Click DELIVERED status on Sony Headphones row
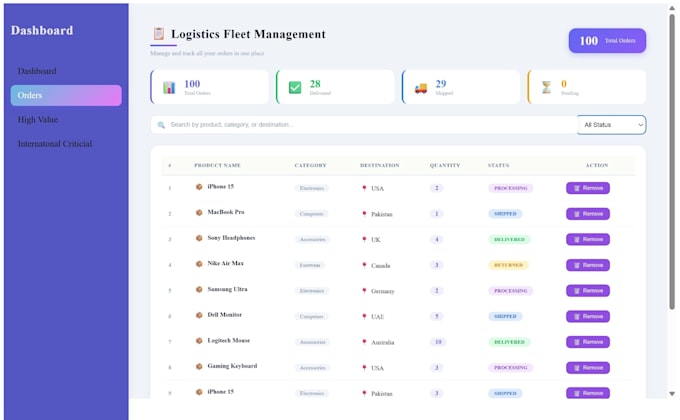 (509, 240)
